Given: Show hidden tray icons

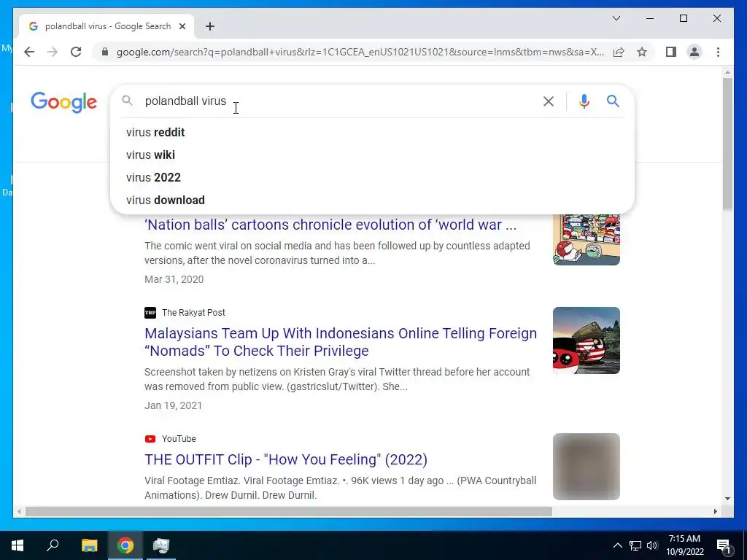Looking at the screenshot, I should (617, 545).
